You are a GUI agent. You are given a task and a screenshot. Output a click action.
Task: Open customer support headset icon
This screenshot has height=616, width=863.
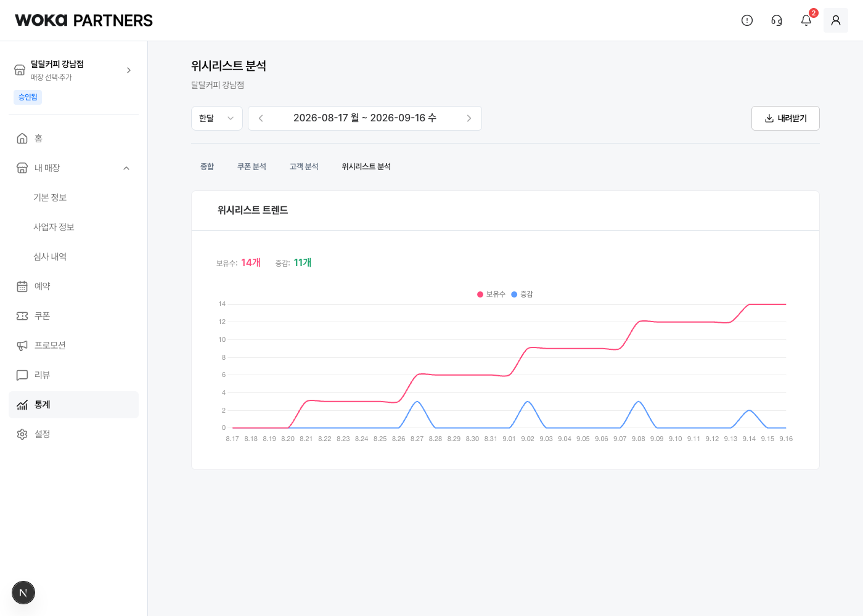(777, 20)
